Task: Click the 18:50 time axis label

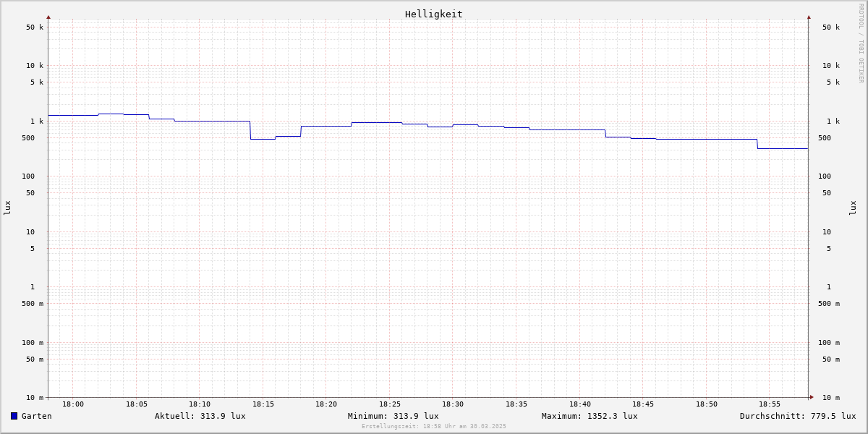Action: pyautogui.click(x=707, y=404)
